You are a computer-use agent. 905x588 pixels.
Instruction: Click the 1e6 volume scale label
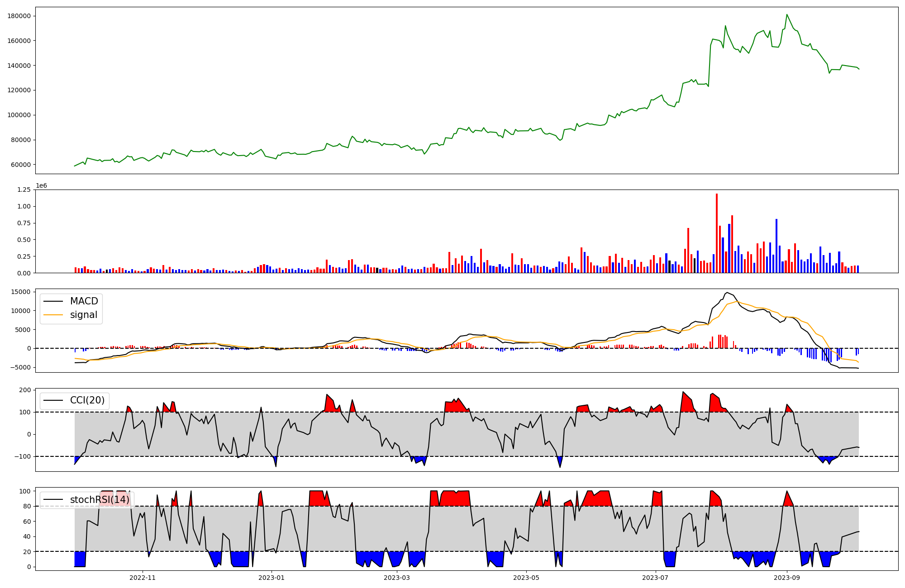[x=41, y=186]
